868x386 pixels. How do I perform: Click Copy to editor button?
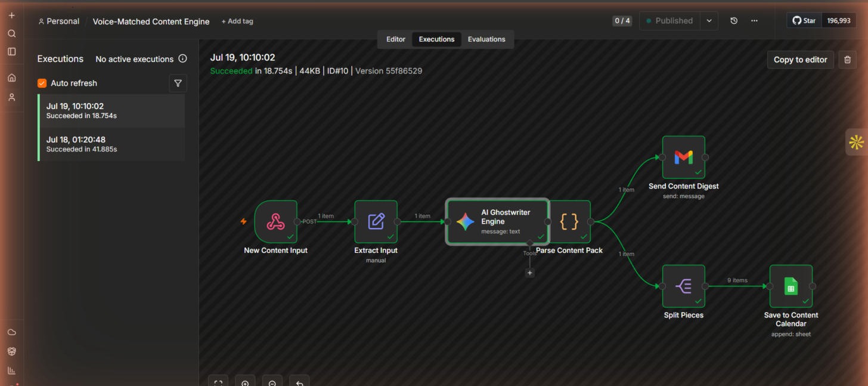pyautogui.click(x=800, y=60)
